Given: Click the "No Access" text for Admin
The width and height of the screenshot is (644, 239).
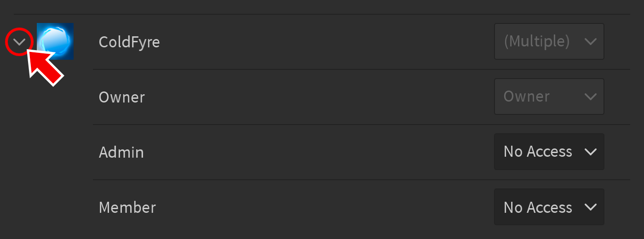Looking at the screenshot, I should click(x=538, y=152).
